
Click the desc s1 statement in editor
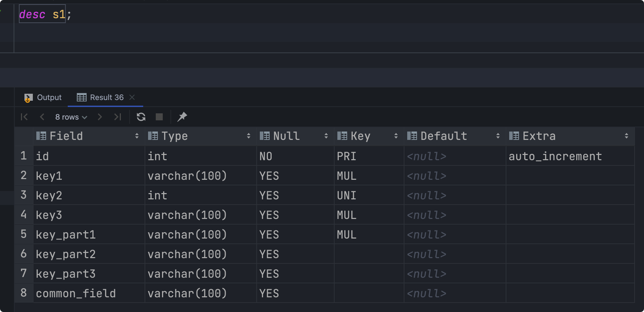point(43,15)
